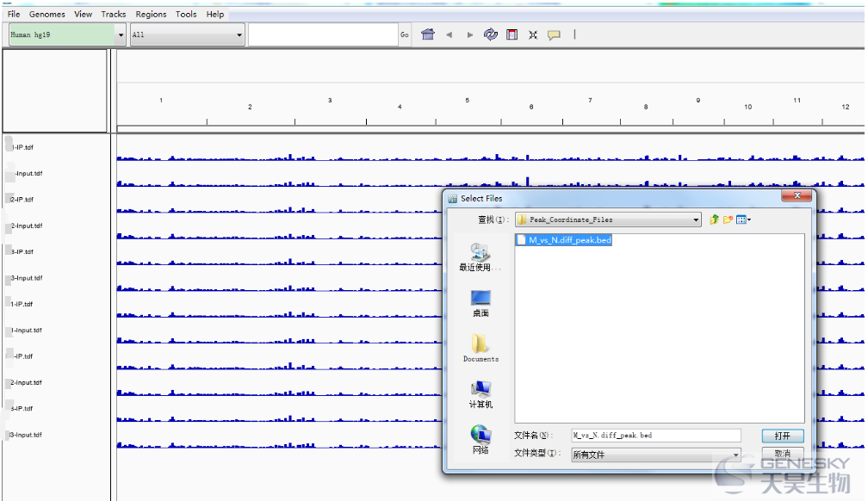Open the Help menu
This screenshot has height=501, width=868.
tap(215, 14)
